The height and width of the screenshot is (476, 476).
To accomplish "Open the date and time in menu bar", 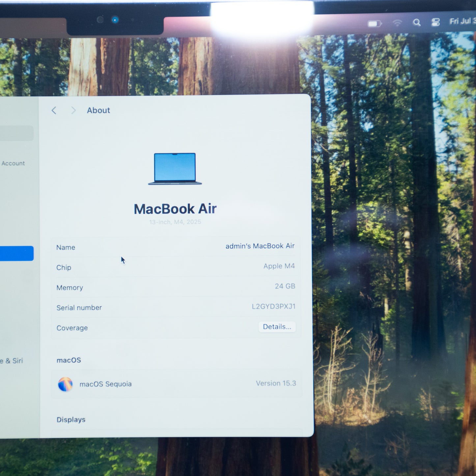I will coord(462,21).
